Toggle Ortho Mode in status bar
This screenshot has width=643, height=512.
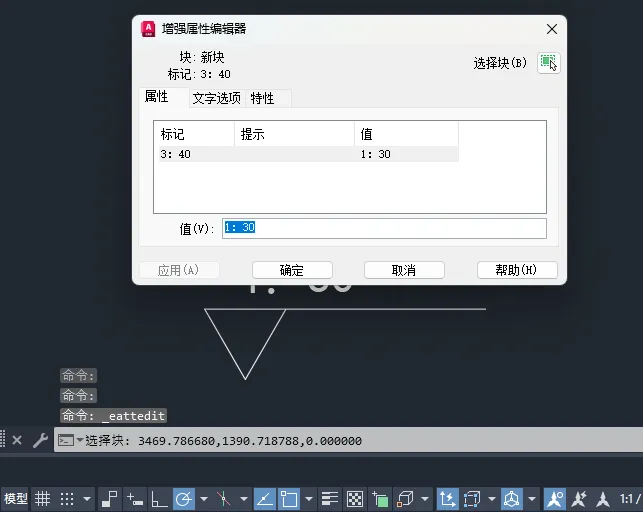159,499
